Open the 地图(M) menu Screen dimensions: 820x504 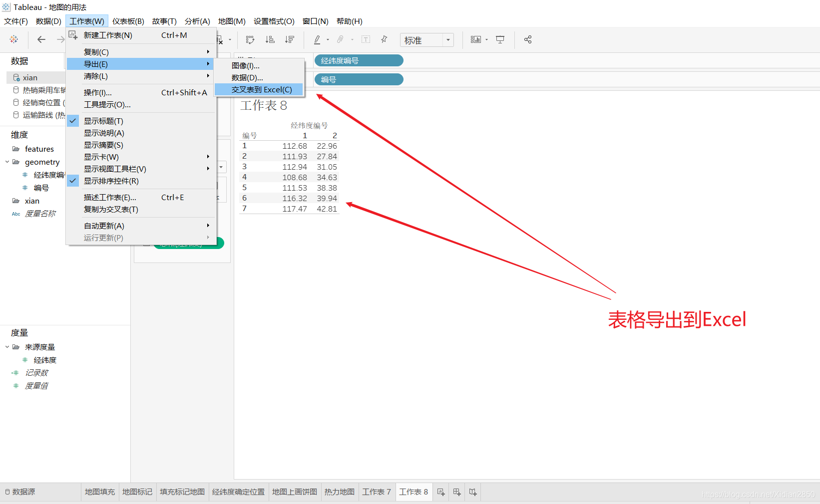[232, 21]
